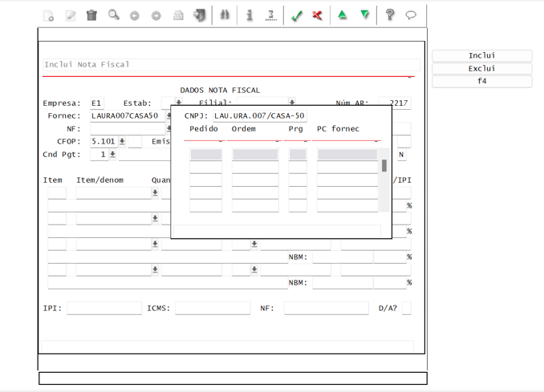544x392 pixels.
Task: Click the information 'i' icon
Action: coord(249,15)
